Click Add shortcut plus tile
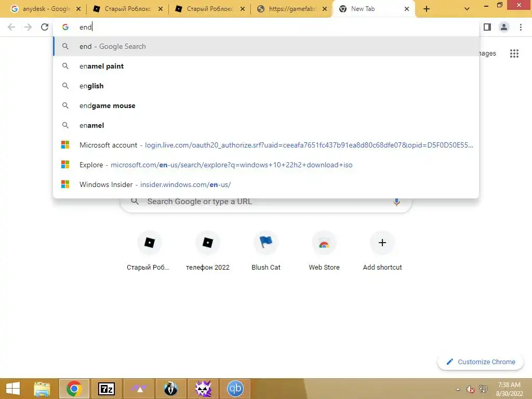 (x=382, y=251)
